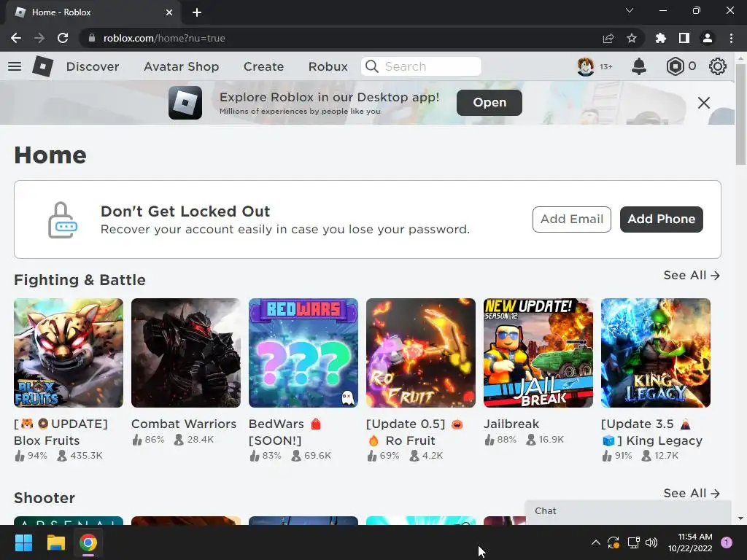
Task: Open Chrome extensions puzzle icon
Action: tap(661, 38)
